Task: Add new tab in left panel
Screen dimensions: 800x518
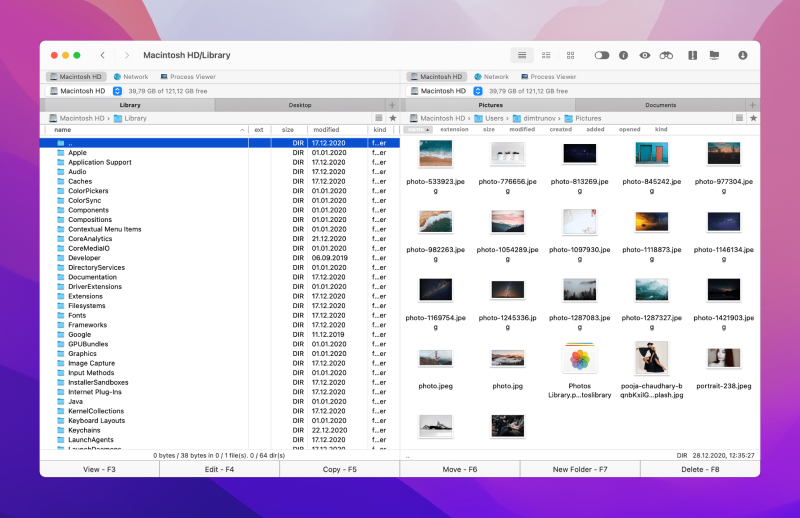Action: [392, 105]
